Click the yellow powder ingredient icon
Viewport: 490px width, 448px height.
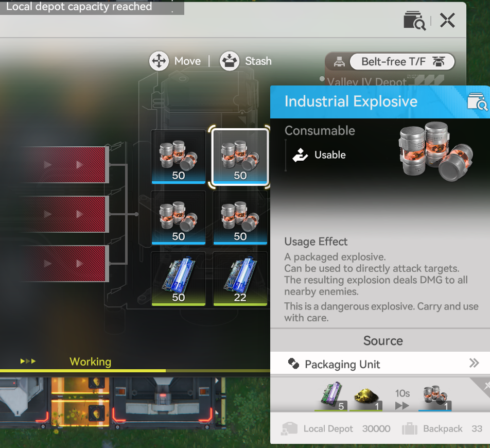pos(366,396)
